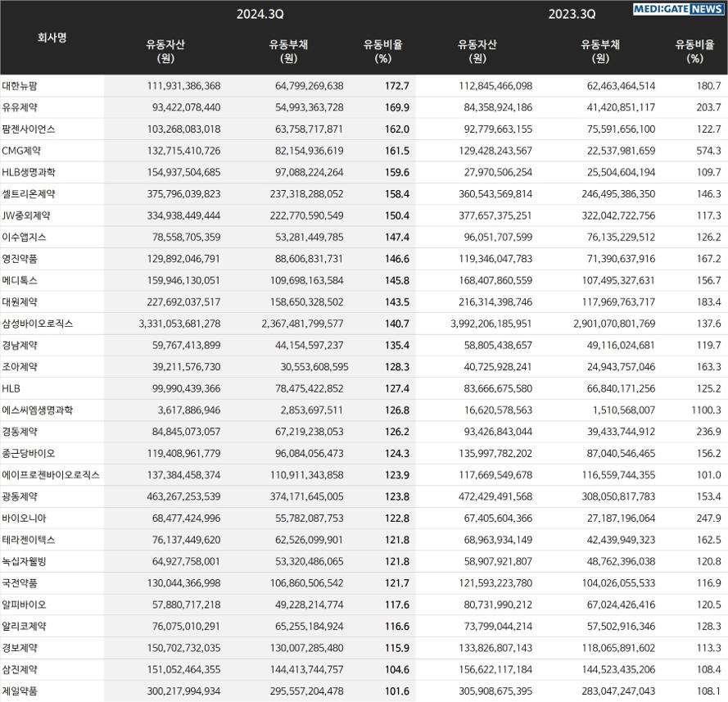728x702 pixels.
Task: Select company name 녹십자웰빙
Action: pos(24,561)
